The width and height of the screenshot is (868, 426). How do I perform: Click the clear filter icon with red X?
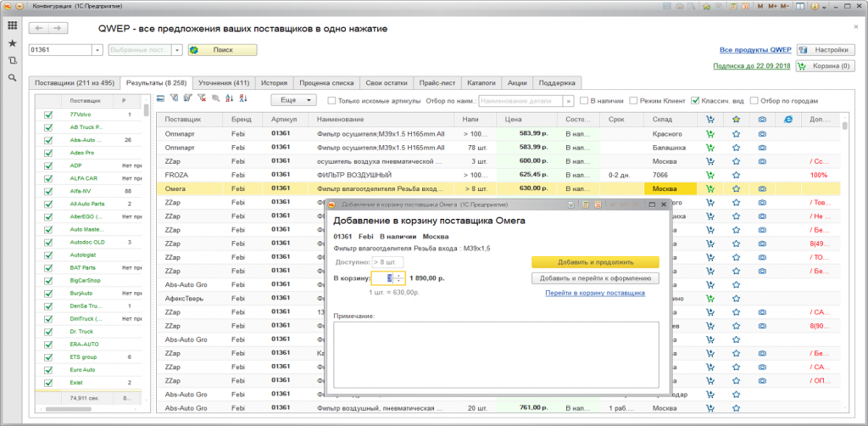pos(202,98)
